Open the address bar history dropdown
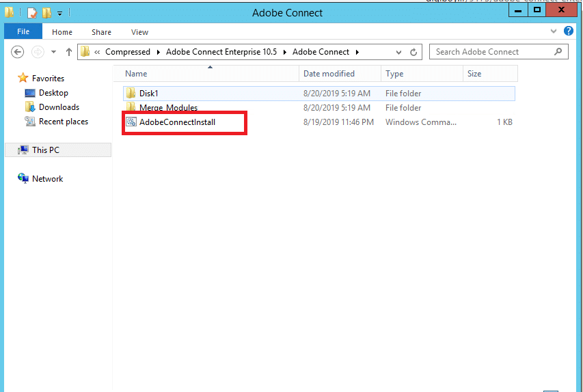This screenshot has height=392, width=583. [398, 53]
